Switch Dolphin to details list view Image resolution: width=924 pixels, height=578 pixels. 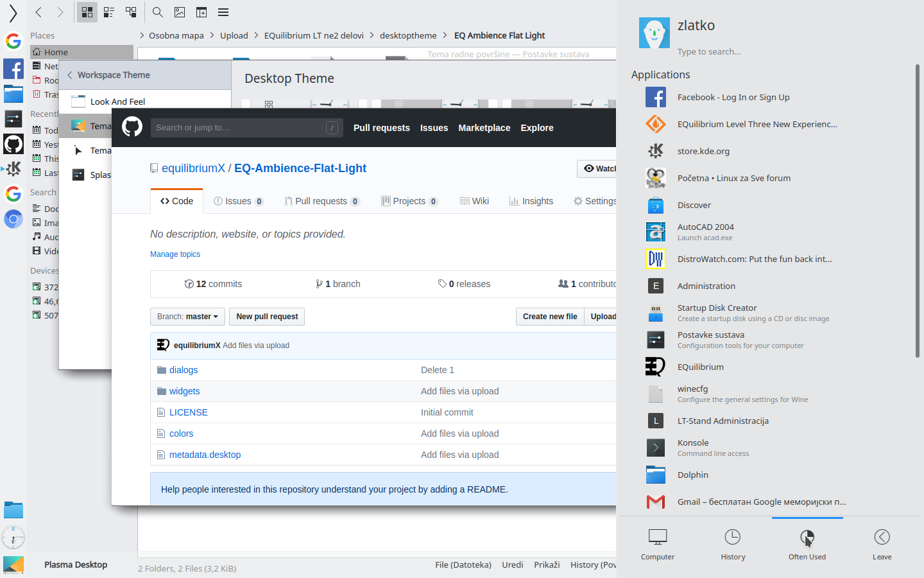[x=109, y=12]
